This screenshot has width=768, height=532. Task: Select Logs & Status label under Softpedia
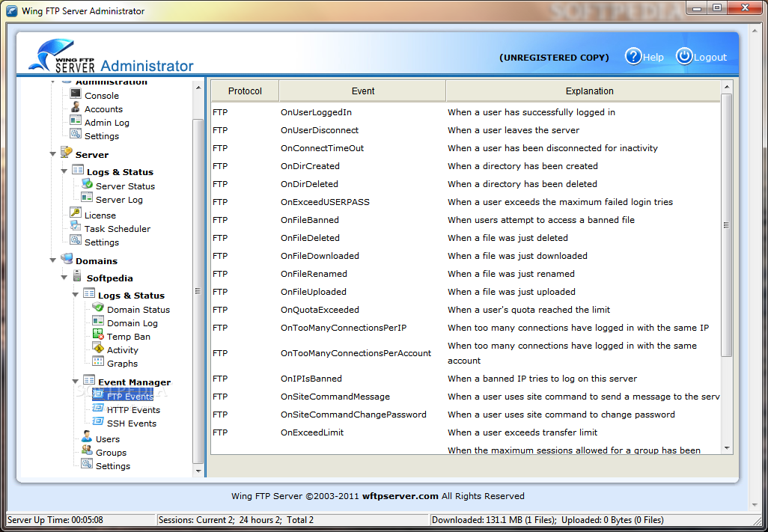coord(131,296)
